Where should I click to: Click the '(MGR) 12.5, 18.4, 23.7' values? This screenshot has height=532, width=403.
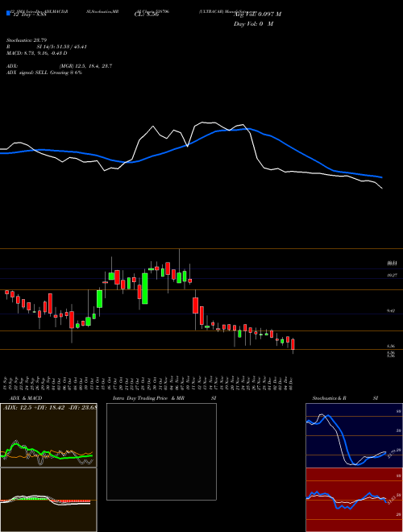85,66
